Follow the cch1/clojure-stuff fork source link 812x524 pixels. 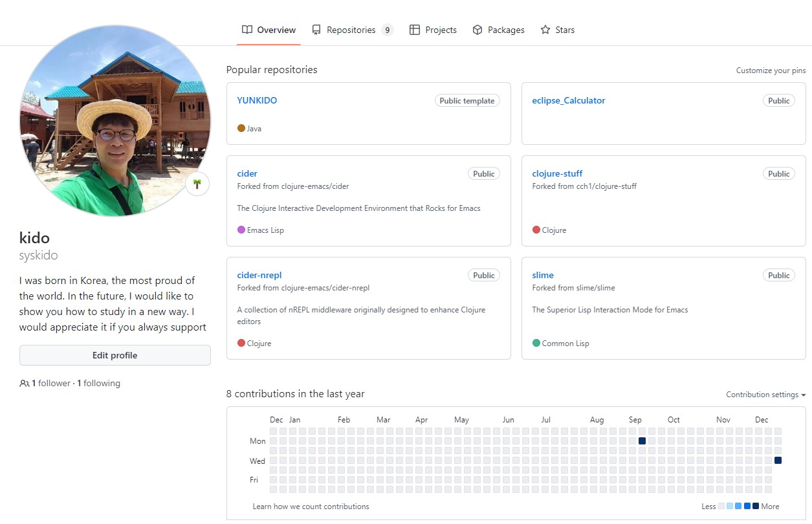click(x=606, y=186)
